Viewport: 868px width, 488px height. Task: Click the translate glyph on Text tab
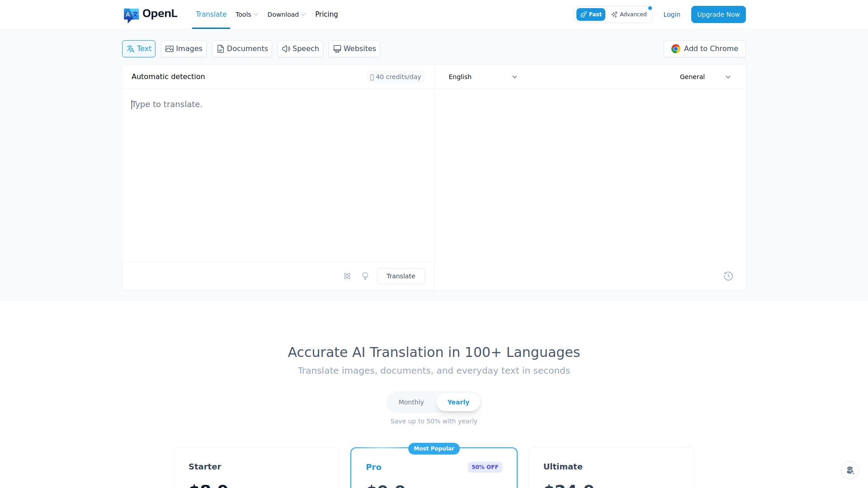[x=131, y=49]
